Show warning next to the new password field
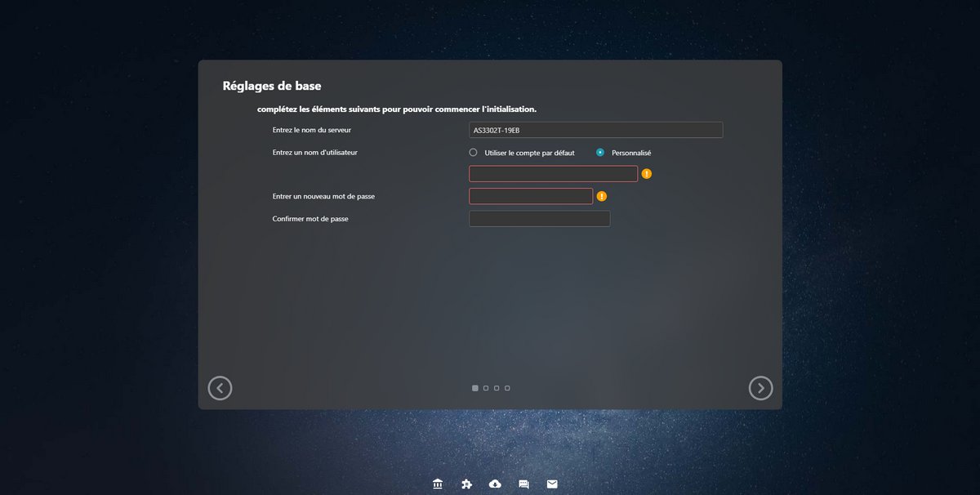 (x=602, y=196)
